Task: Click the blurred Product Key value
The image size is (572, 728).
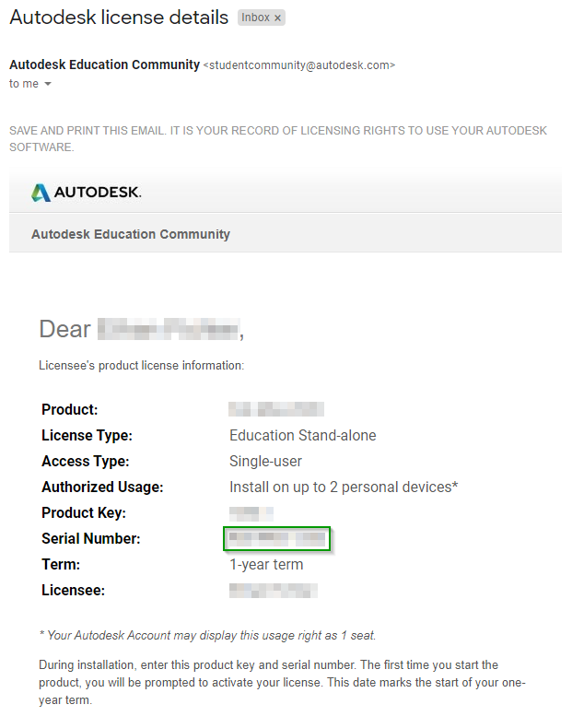Action: pyautogui.click(x=251, y=512)
